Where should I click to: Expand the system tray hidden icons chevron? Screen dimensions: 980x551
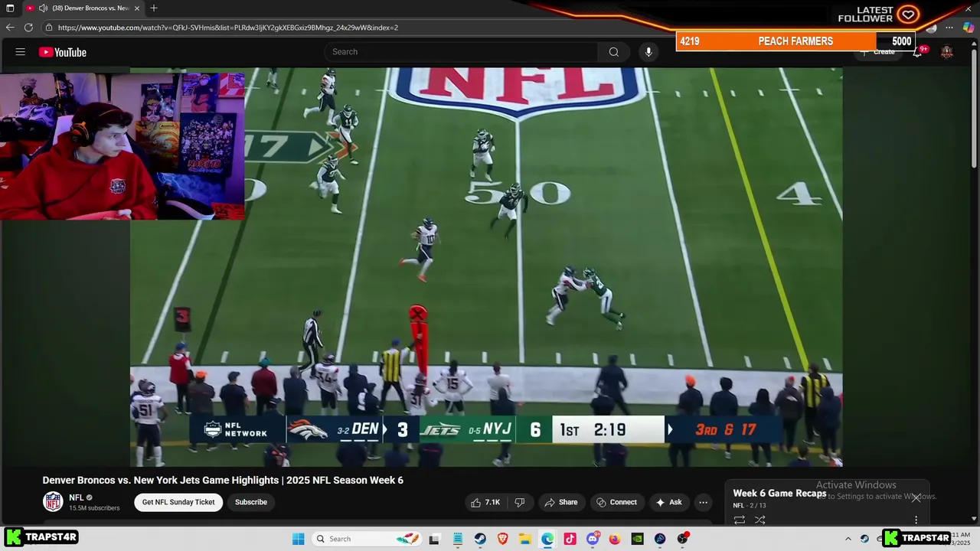[x=848, y=539]
